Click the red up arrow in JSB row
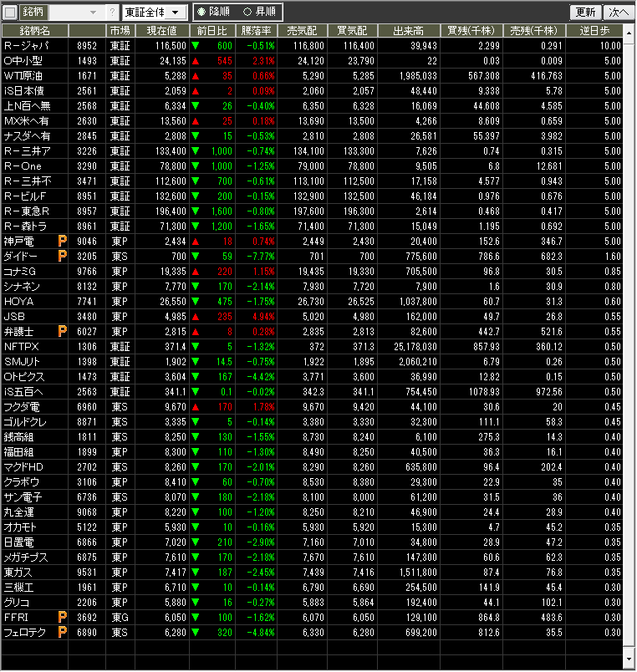The width and height of the screenshot is (637, 672). pos(195,317)
